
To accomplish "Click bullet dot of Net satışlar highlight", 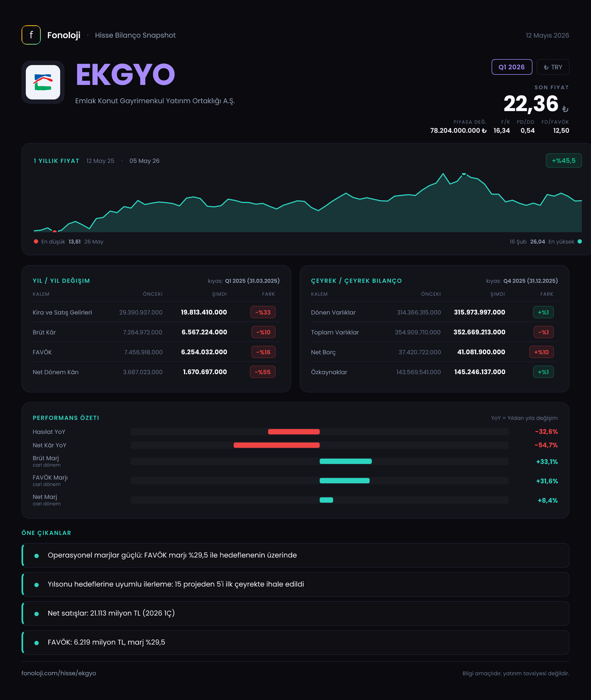I will 37,614.
